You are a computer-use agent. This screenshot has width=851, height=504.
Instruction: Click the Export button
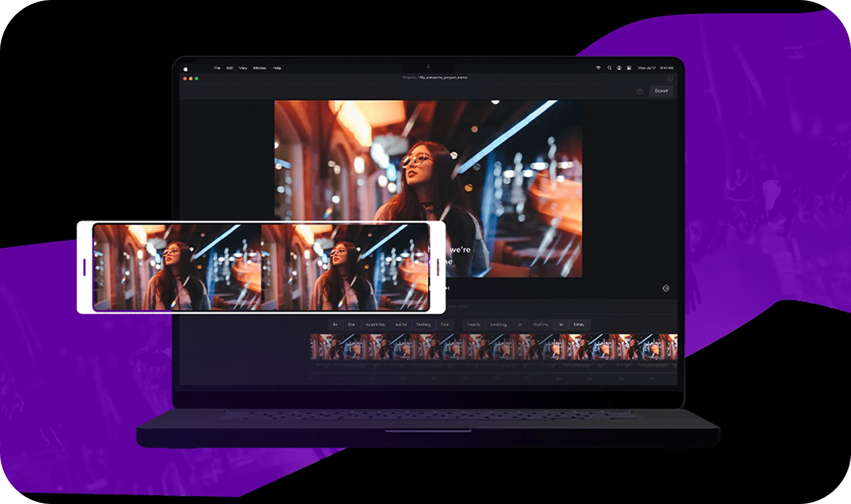[x=661, y=91]
